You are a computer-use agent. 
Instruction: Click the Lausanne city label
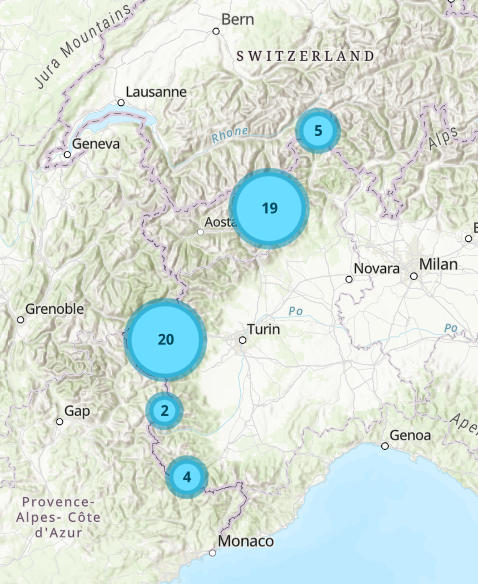pos(156,92)
